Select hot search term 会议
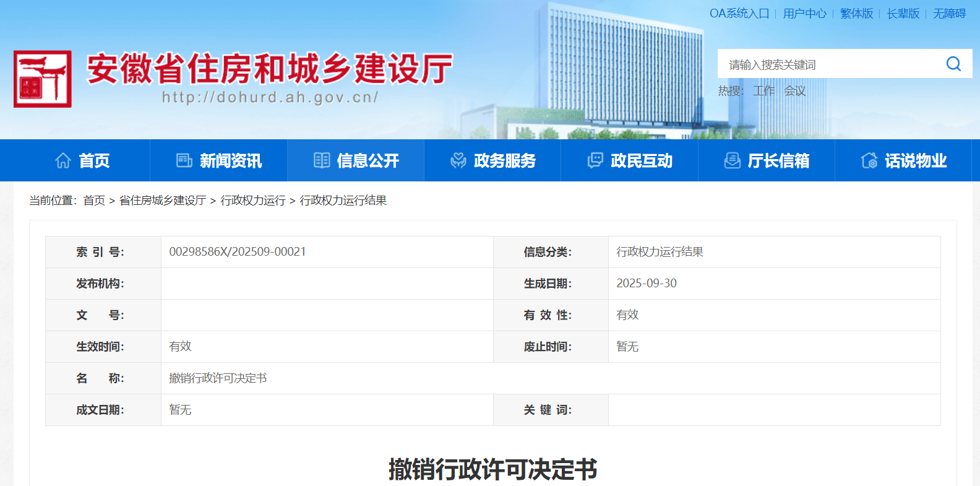Viewport: 980px width, 486px height. [x=795, y=91]
